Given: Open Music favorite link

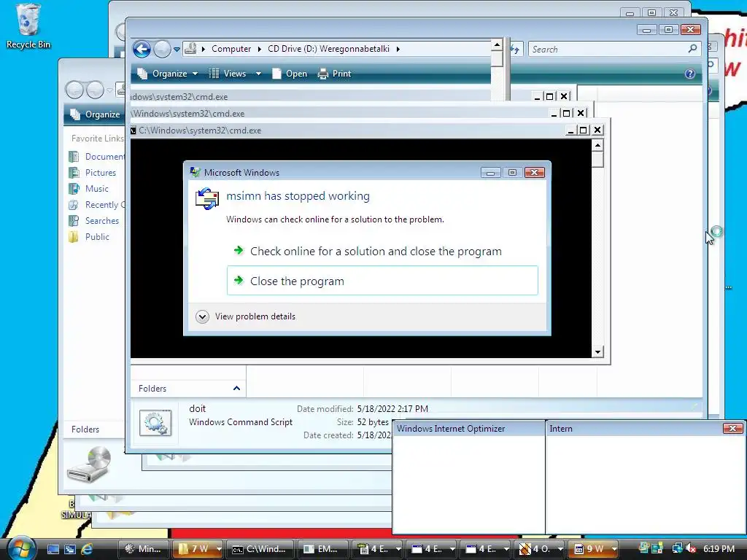Looking at the screenshot, I should tap(97, 189).
